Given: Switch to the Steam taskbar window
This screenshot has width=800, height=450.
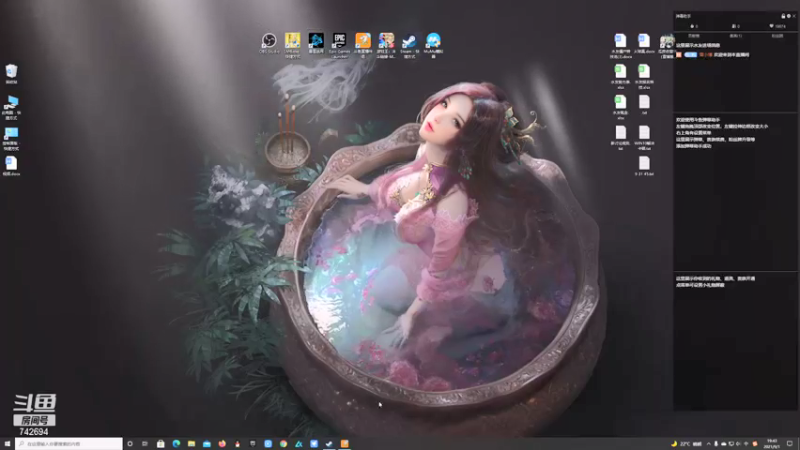Looking at the screenshot, I should click(x=329, y=444).
